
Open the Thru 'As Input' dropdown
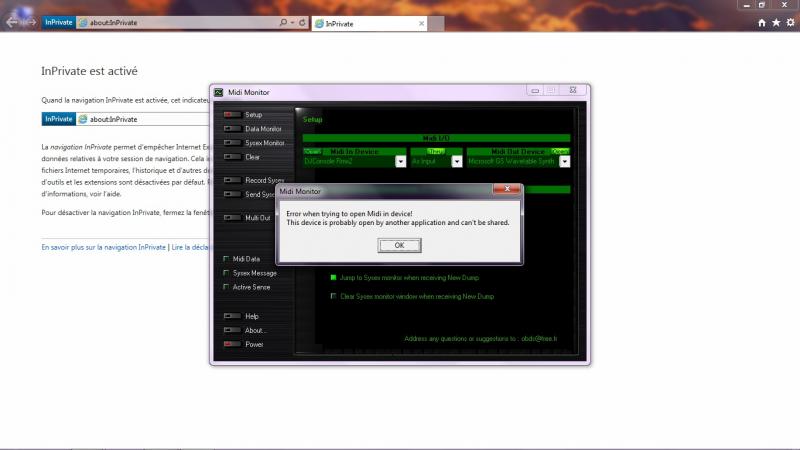pyautogui.click(x=457, y=161)
